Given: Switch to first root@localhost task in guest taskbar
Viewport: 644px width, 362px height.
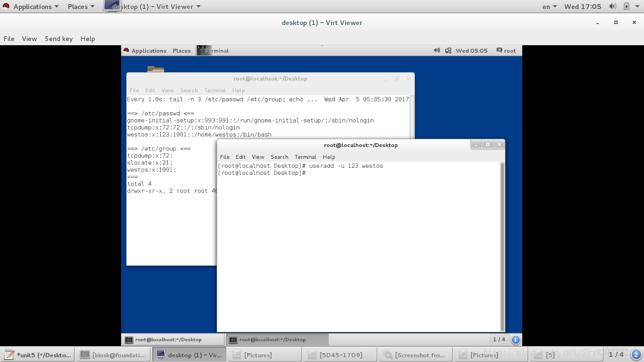Looking at the screenshot, I should tap(173, 339).
